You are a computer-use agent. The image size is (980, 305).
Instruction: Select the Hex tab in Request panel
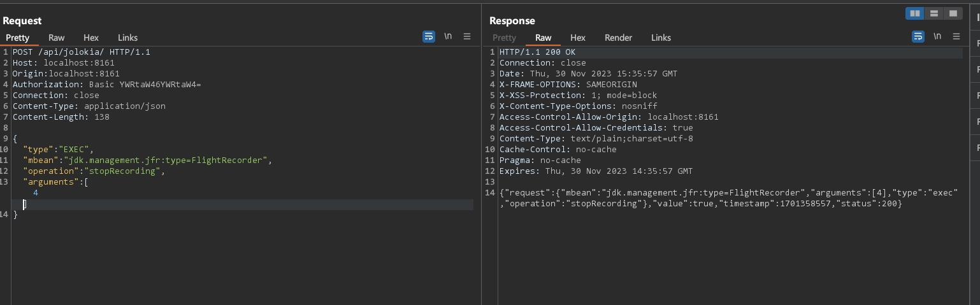[91, 38]
